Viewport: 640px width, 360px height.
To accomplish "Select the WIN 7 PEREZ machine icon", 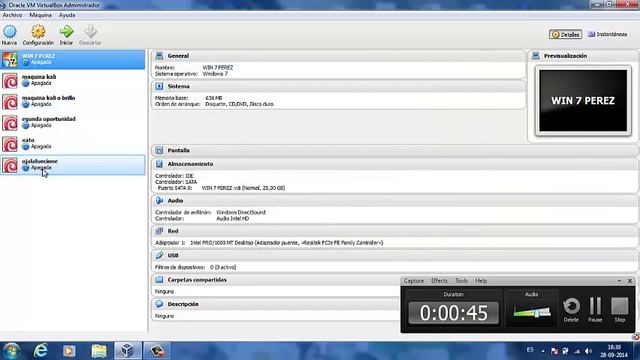I will click(10, 60).
